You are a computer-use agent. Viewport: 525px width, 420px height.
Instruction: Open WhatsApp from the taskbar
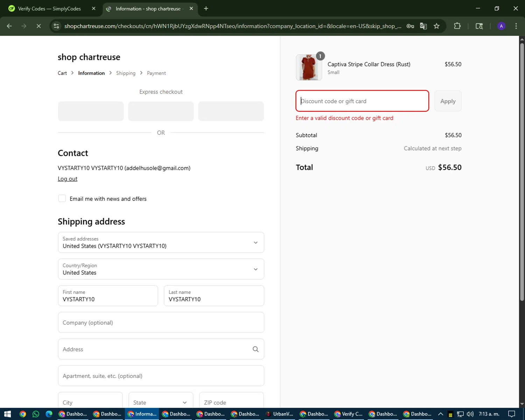click(36, 414)
